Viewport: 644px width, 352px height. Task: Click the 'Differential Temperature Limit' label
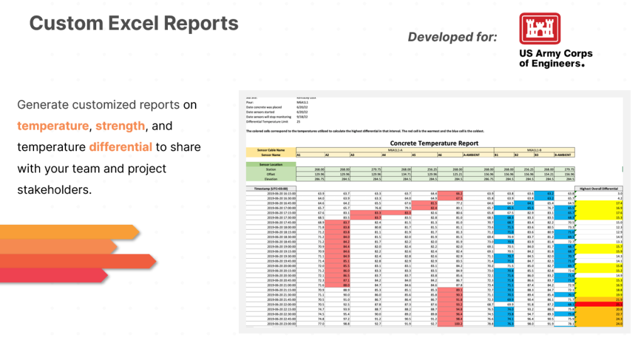tap(267, 122)
